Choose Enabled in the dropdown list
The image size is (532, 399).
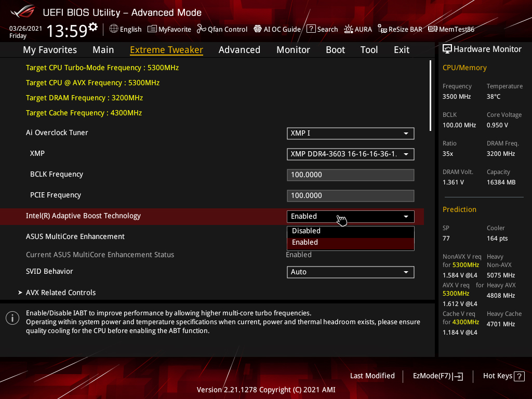click(x=351, y=243)
